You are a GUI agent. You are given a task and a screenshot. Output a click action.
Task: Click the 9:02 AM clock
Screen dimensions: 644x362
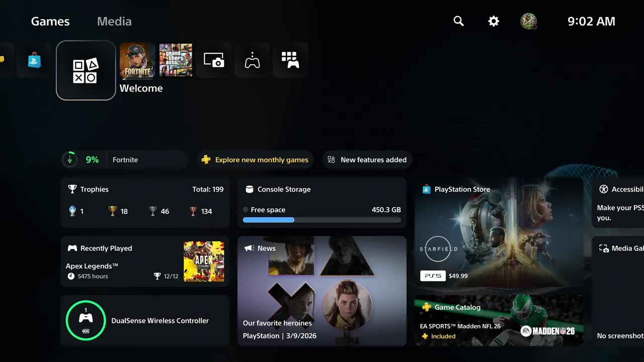tap(591, 21)
